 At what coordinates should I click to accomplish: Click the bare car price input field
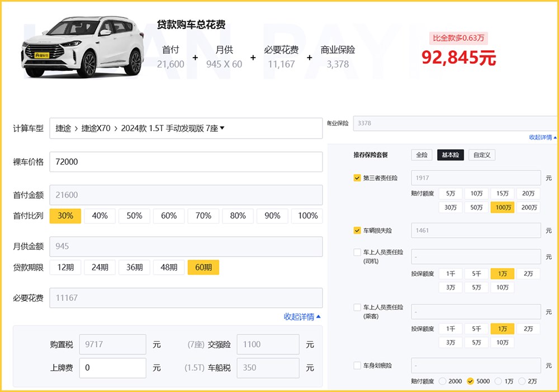[x=186, y=162]
